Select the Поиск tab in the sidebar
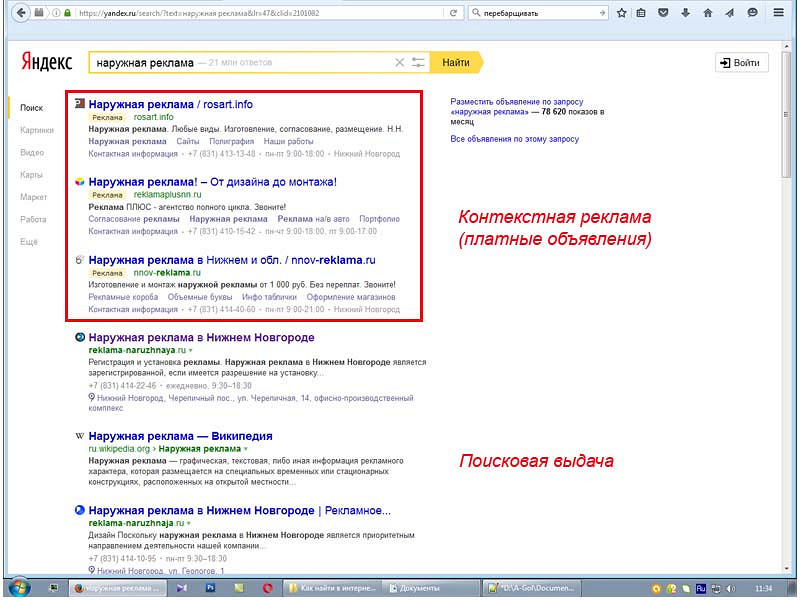Viewport: 800px width, 600px height. pyautogui.click(x=32, y=108)
